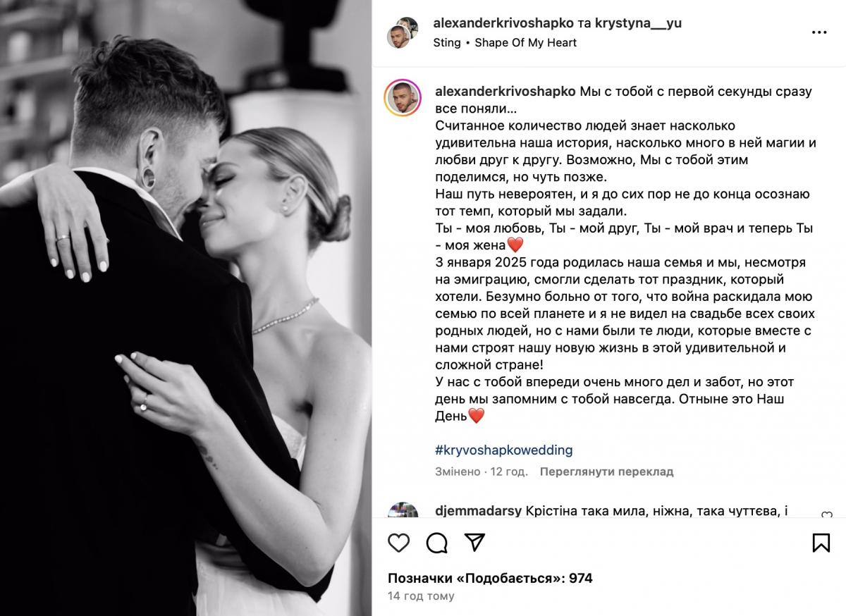Like djemmadarsy's comment heart
Image resolution: width=846 pixels, height=616 pixels.
coord(827,515)
